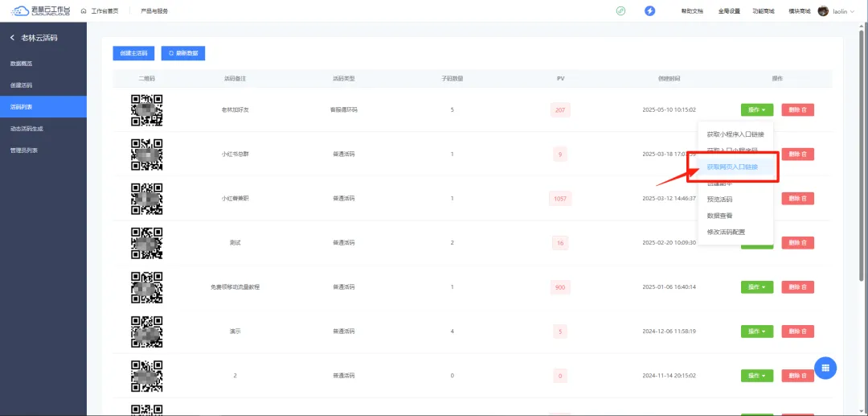Click the blue lightning bolt icon

pos(650,11)
